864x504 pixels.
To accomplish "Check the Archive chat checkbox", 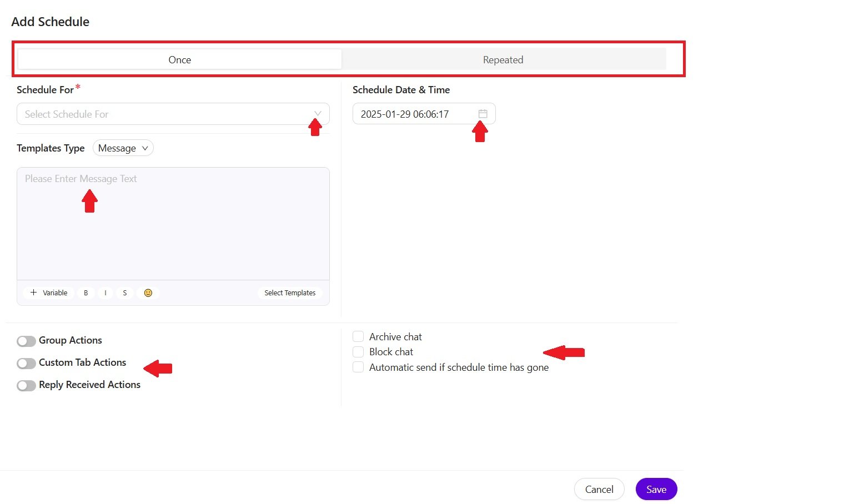I will (x=358, y=337).
